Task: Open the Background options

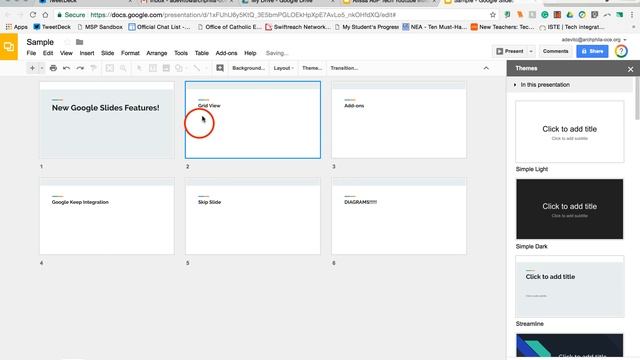Action: click(x=248, y=68)
